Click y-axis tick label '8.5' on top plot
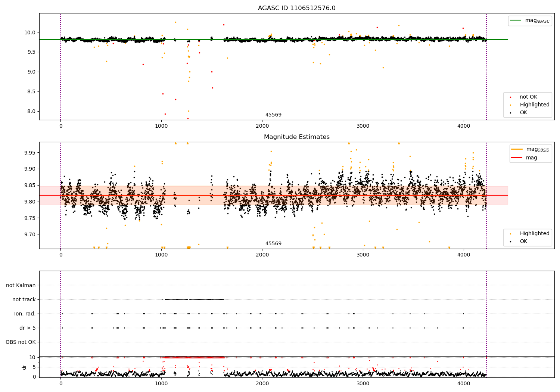Viewport: 560px width, 392px height. pyautogui.click(x=31, y=91)
